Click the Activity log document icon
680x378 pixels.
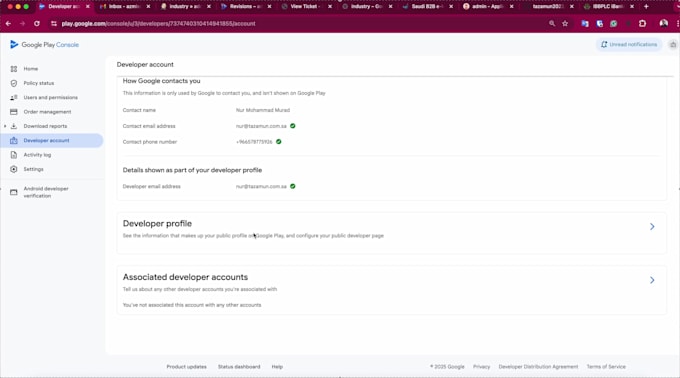[x=14, y=155]
